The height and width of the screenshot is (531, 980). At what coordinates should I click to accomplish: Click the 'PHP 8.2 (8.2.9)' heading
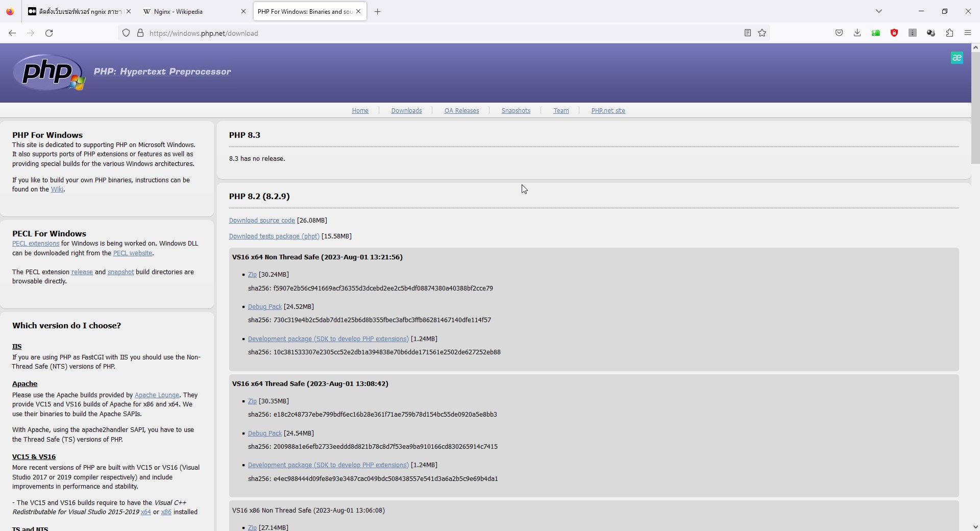pyautogui.click(x=259, y=197)
